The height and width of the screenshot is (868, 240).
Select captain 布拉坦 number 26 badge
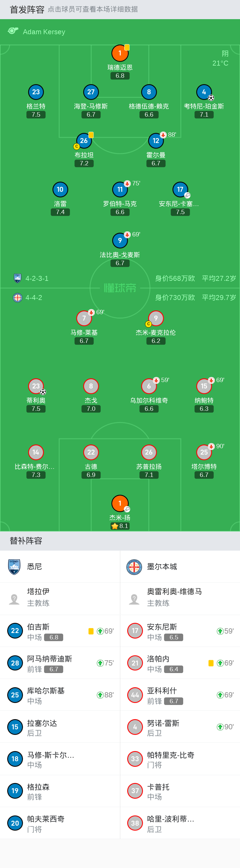point(84,140)
